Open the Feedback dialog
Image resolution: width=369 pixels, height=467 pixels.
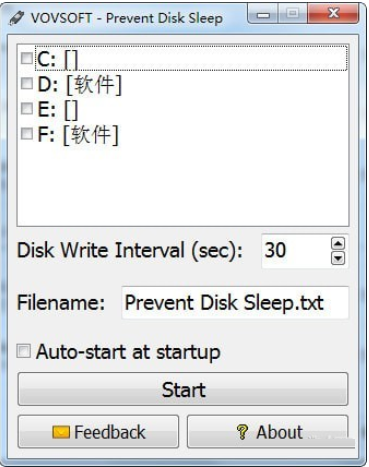point(98,432)
